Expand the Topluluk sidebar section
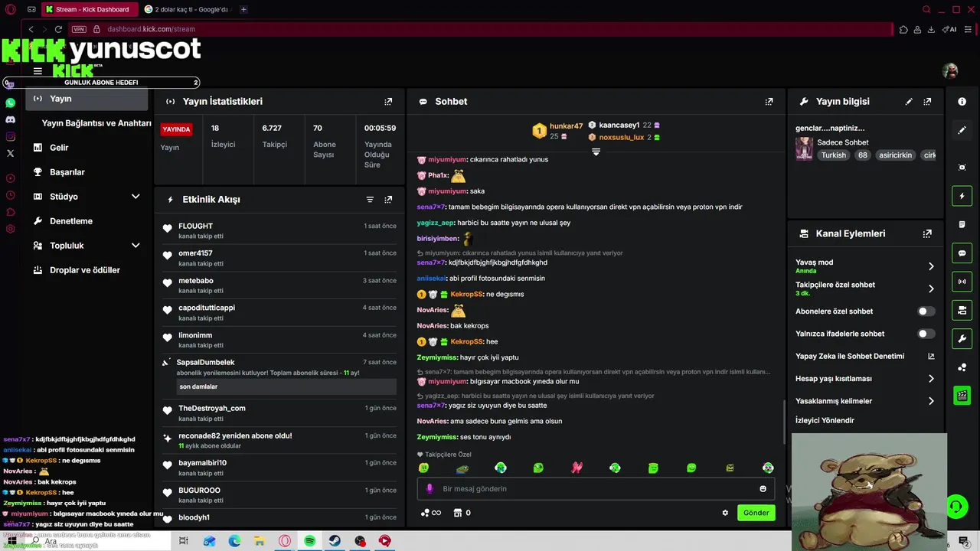This screenshot has height=551, width=980. pos(136,246)
